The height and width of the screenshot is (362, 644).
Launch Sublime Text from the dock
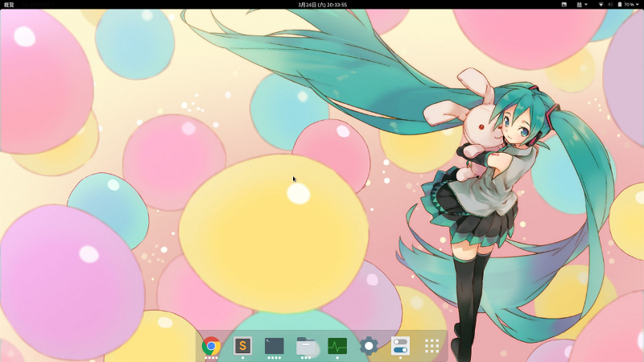pyautogui.click(x=243, y=346)
